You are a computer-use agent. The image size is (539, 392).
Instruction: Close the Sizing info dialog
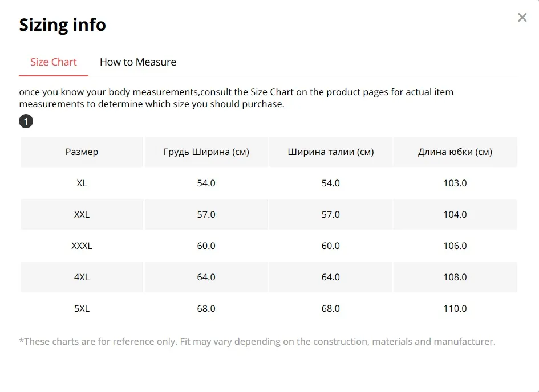pos(522,18)
